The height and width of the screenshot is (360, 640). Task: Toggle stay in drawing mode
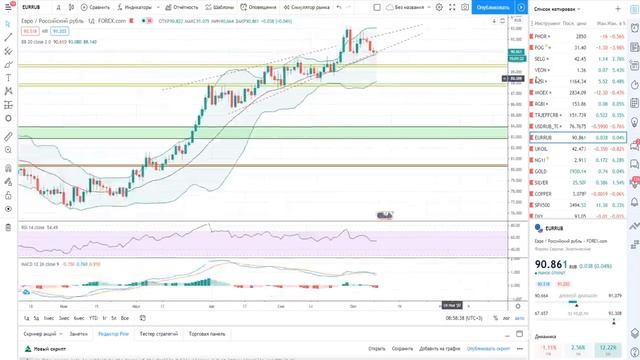[x=8, y=182]
